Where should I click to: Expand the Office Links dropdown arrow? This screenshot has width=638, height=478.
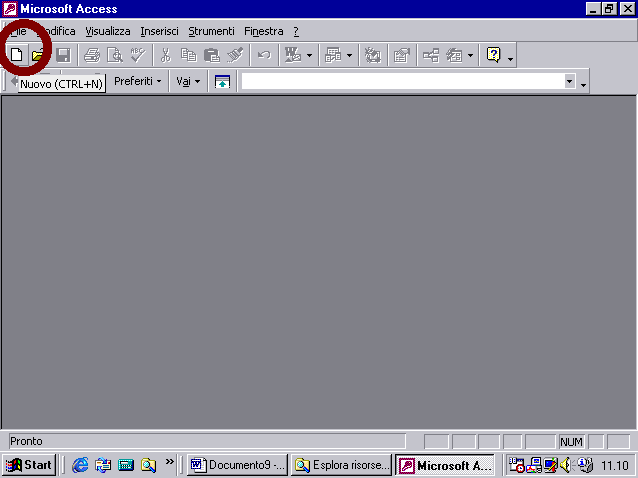coord(309,55)
